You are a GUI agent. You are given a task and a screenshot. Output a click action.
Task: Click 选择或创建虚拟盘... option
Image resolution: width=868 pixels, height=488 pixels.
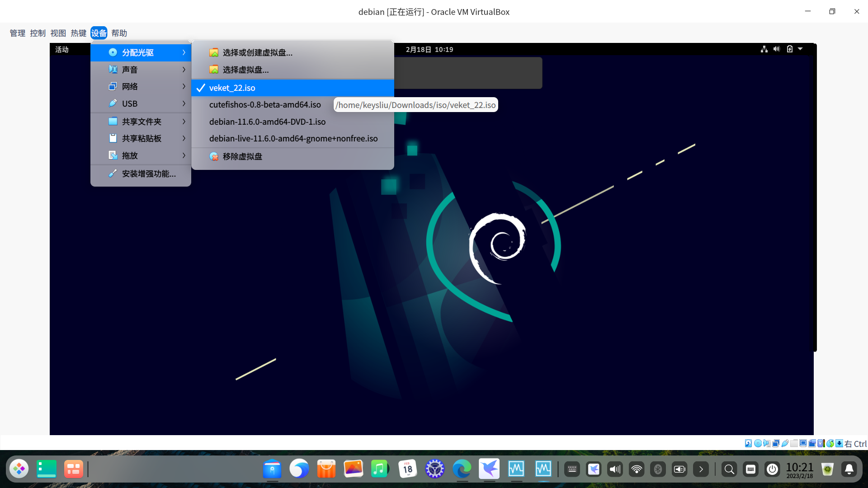257,52
